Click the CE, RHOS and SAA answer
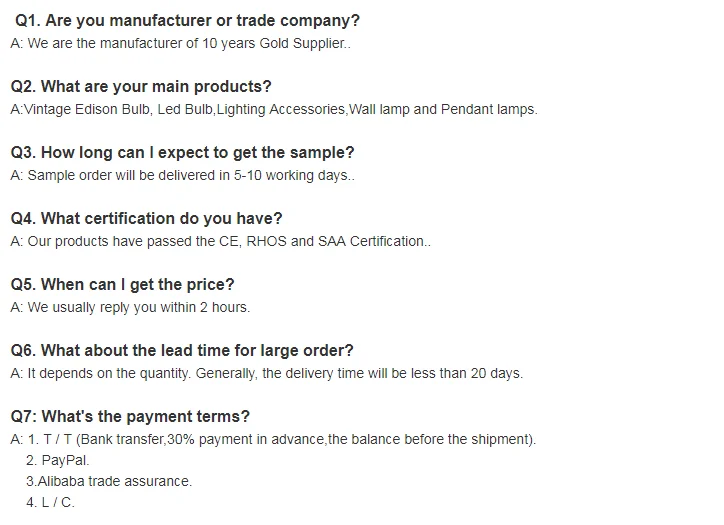The width and height of the screenshot is (724, 525). 220,241
